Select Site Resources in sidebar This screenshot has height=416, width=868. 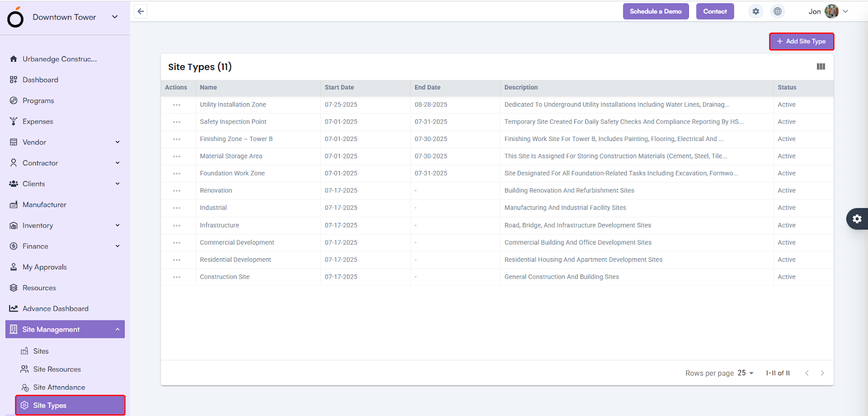tap(56, 369)
